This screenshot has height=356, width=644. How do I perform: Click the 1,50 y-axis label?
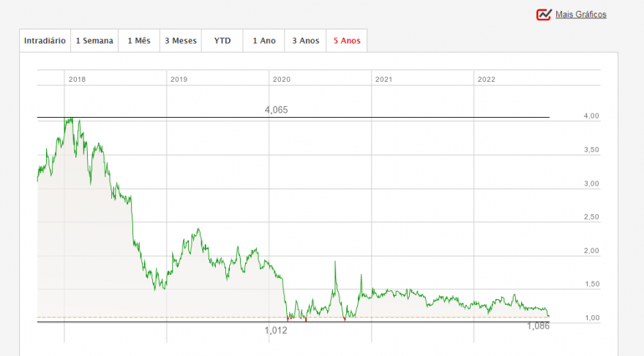tap(591, 284)
